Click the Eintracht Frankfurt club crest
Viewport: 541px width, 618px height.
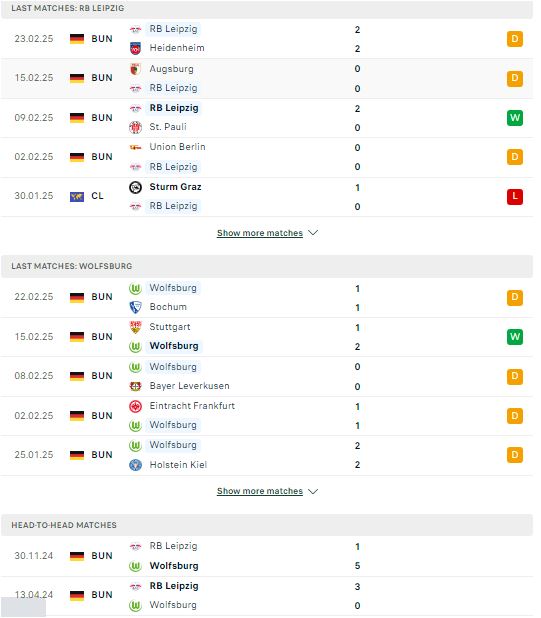(x=135, y=406)
